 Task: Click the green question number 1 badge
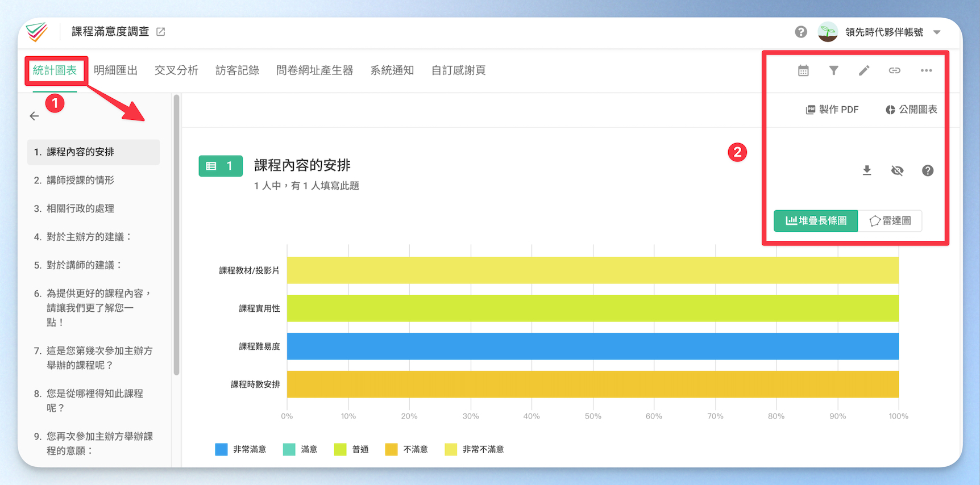(x=221, y=166)
